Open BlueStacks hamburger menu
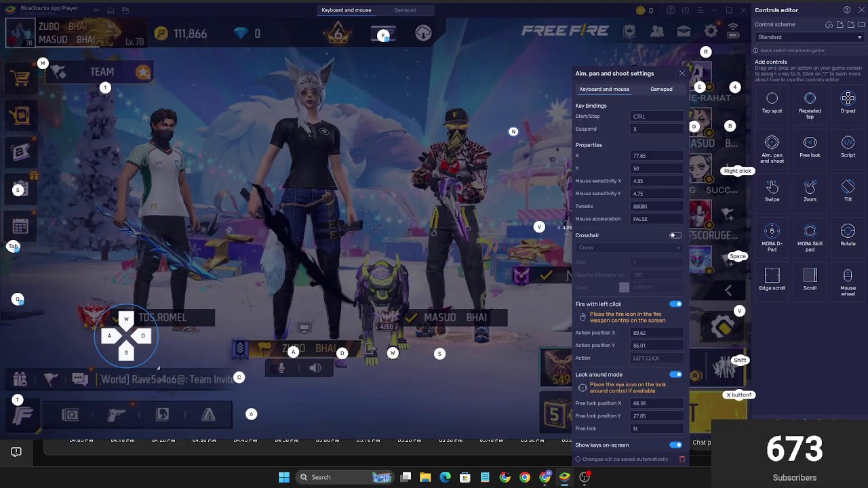 (x=700, y=10)
